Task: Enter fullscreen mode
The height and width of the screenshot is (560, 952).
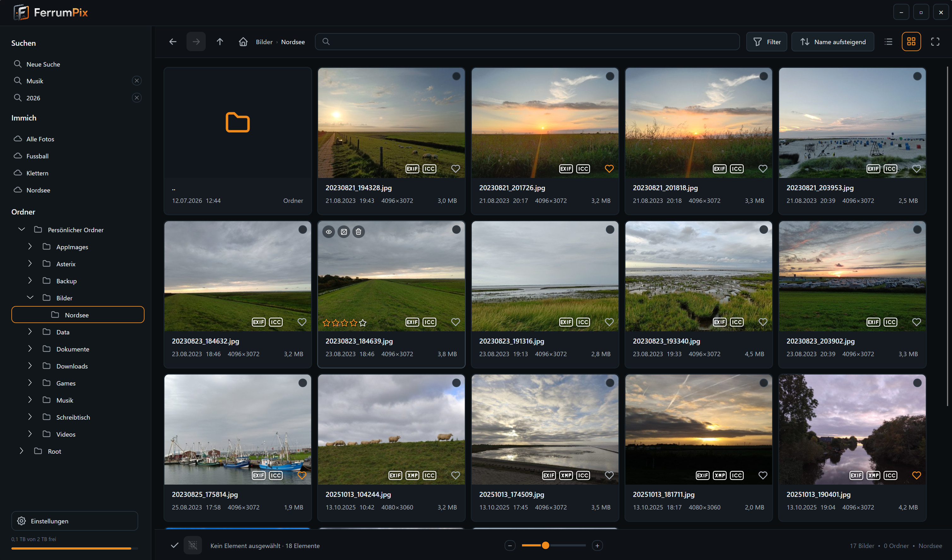Action: coord(935,42)
